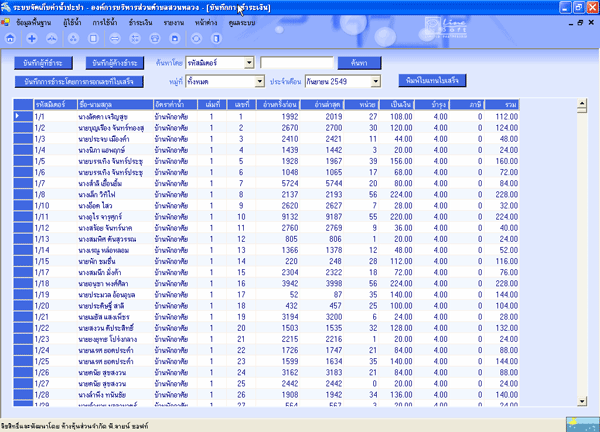The width and height of the screenshot is (600, 432).
Task: Click the บันทึกผู้ที่ชำระ button
Action: point(48,62)
